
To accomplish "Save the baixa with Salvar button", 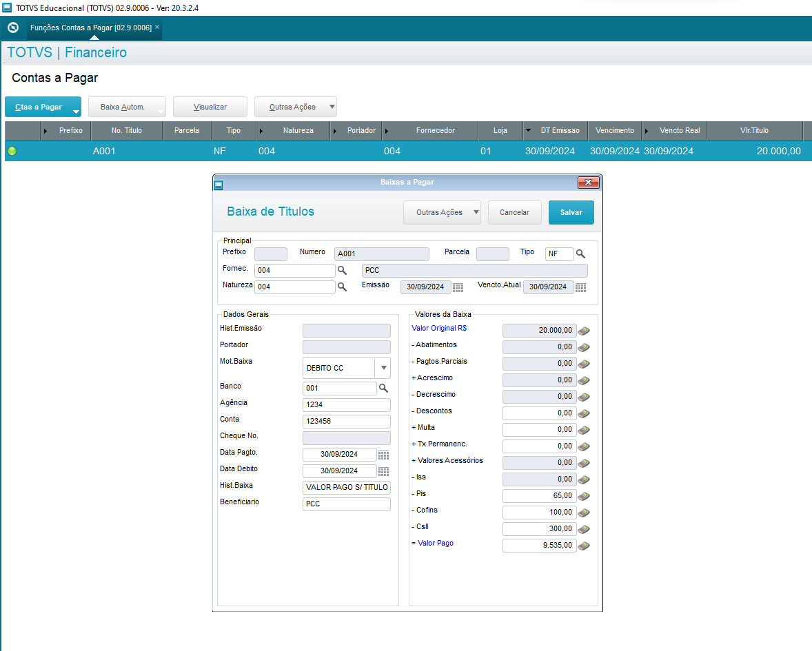I will [x=571, y=212].
